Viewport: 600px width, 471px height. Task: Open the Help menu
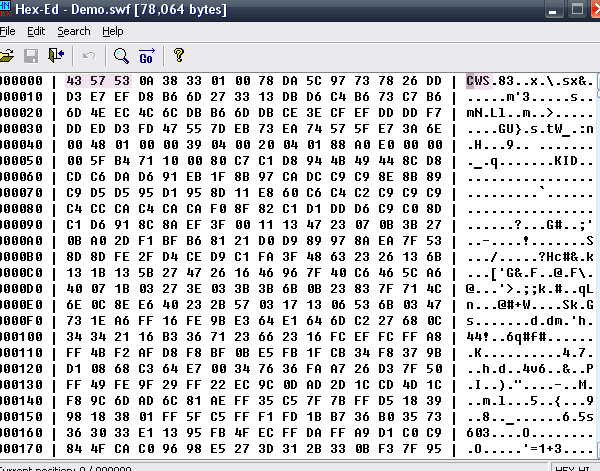[113, 32]
